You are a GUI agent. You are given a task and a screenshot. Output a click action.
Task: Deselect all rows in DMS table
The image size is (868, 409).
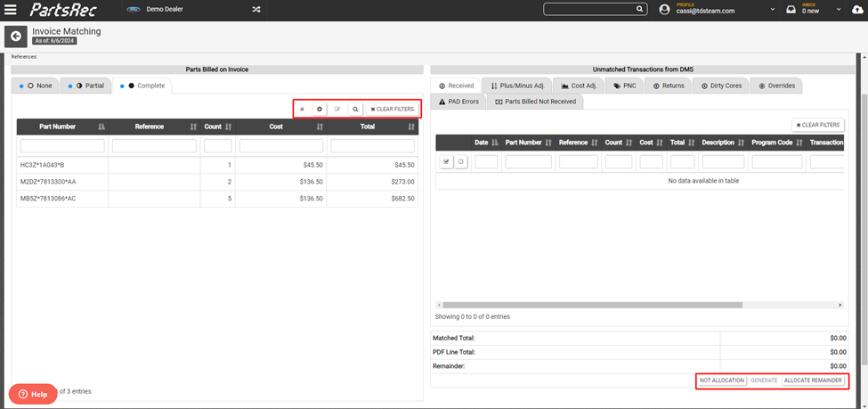coord(460,162)
